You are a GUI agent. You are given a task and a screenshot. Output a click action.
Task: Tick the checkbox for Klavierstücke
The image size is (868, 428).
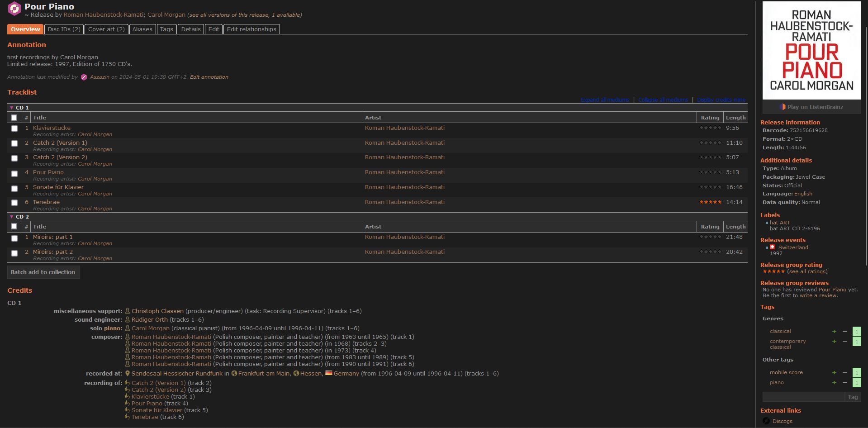click(x=14, y=128)
